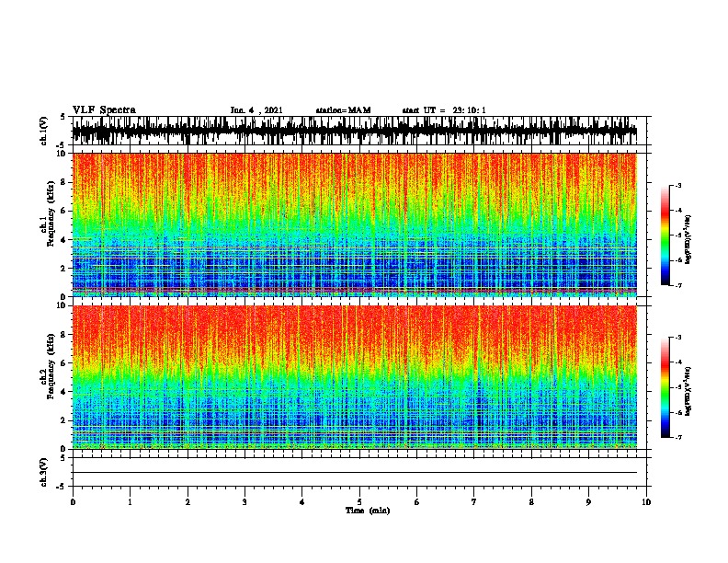Click the ch.2 spectrogram panel

[355, 377]
